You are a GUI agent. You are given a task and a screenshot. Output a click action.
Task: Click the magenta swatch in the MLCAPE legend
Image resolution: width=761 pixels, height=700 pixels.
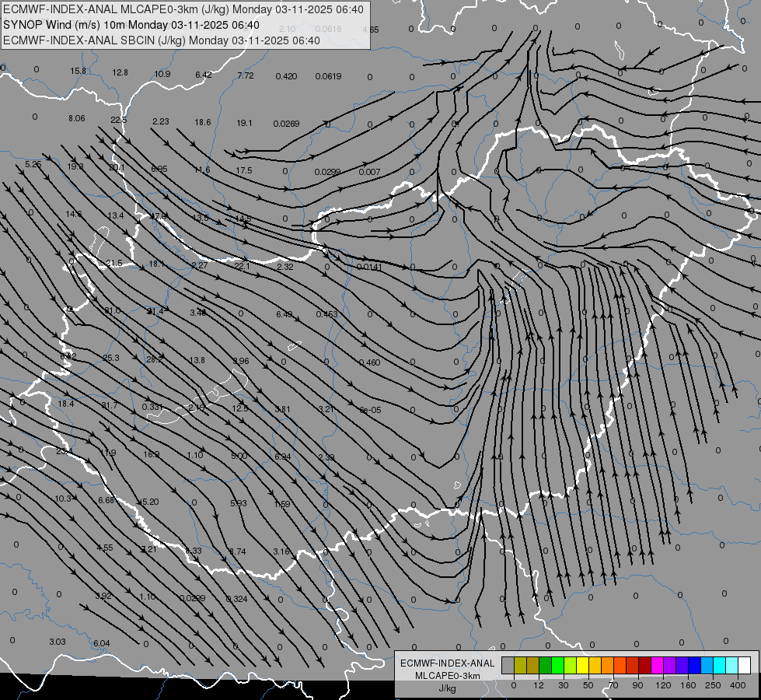(x=658, y=665)
